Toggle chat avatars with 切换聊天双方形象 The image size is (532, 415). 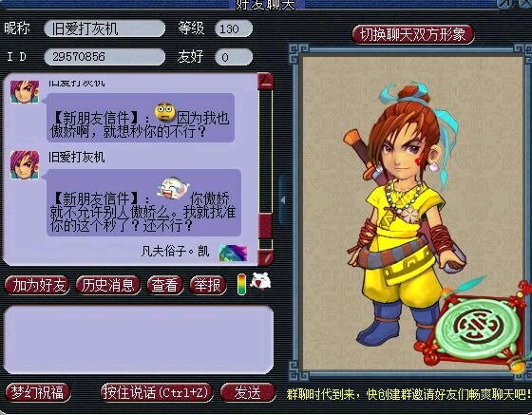pos(412,34)
